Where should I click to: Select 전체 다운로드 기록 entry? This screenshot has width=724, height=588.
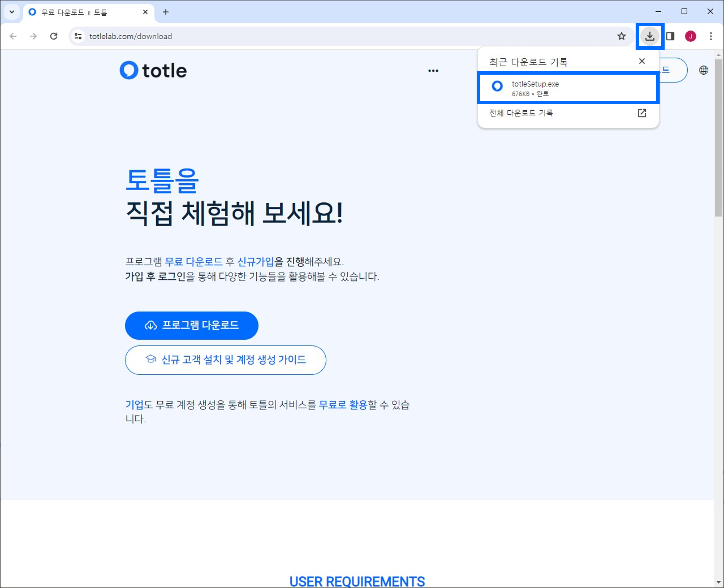[521, 113]
